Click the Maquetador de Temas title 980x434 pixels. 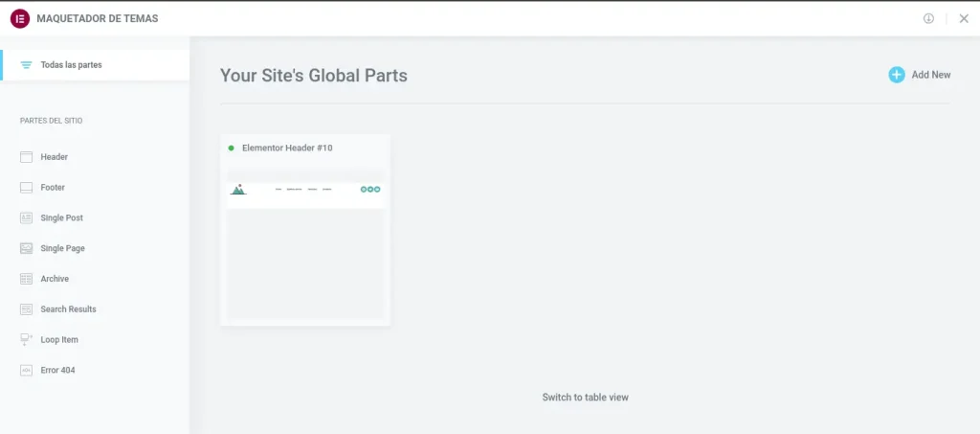pyautogui.click(x=97, y=18)
